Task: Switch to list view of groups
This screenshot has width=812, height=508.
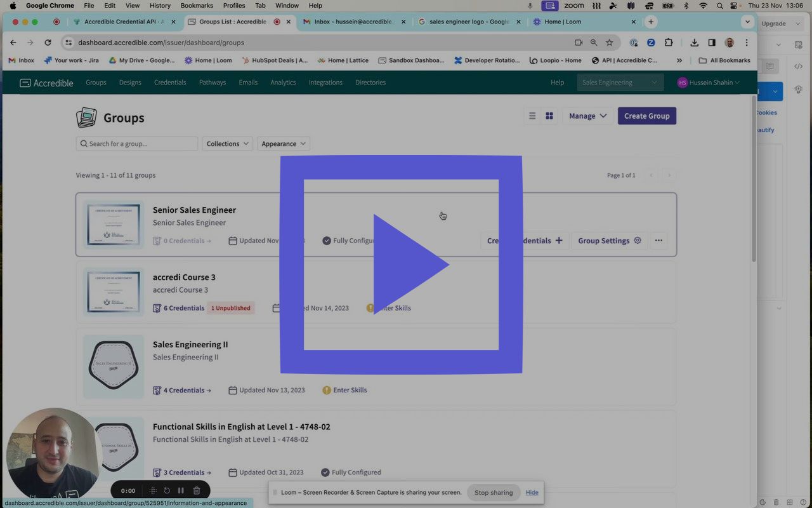Action: [532, 116]
